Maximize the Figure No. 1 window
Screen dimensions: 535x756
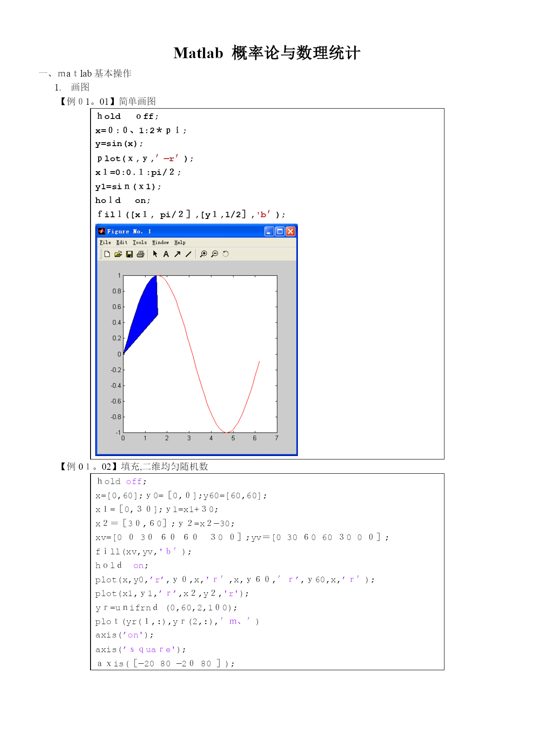pos(280,231)
